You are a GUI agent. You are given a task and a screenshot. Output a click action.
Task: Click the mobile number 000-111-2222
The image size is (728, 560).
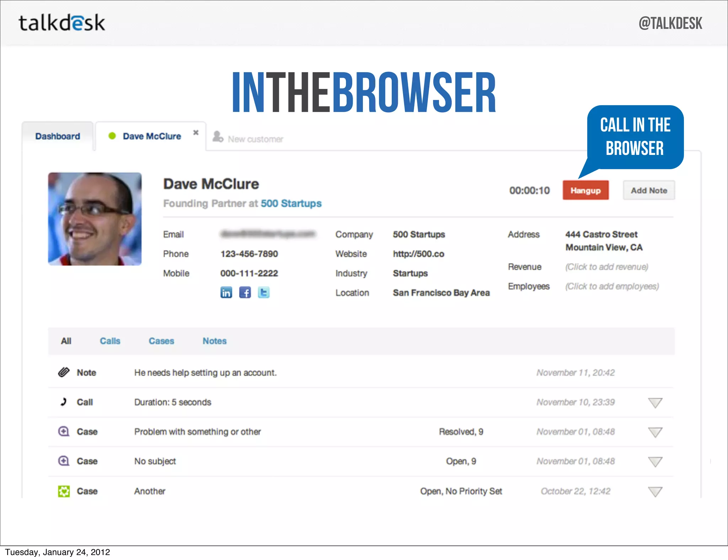point(249,273)
